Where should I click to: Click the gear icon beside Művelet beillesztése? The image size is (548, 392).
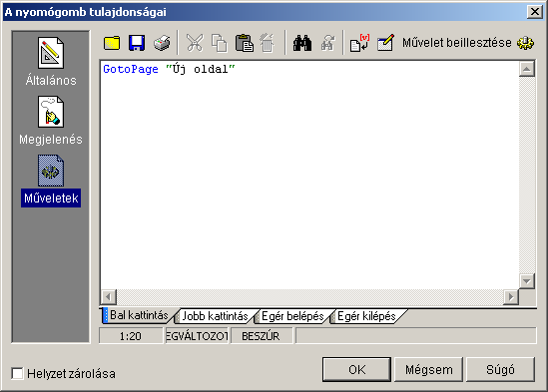click(525, 43)
